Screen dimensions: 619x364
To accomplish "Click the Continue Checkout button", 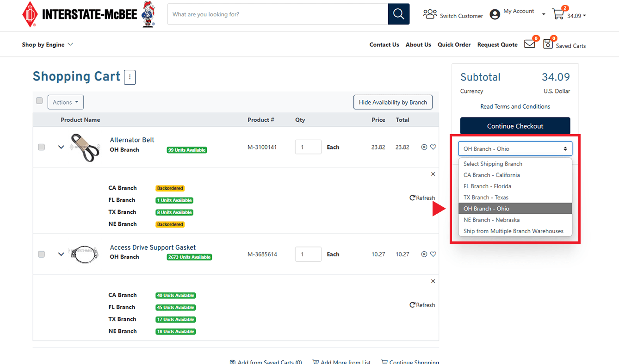I will click(515, 126).
